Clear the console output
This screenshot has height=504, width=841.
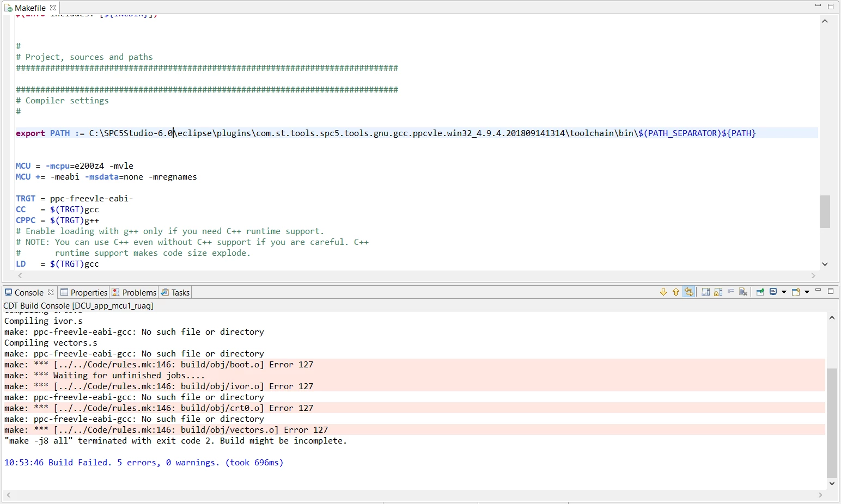(744, 292)
